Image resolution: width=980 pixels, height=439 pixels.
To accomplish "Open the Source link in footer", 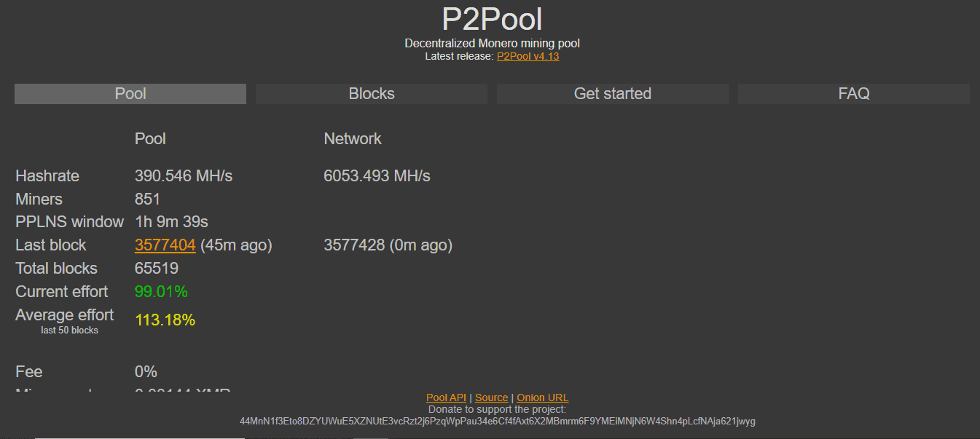I will click(492, 398).
